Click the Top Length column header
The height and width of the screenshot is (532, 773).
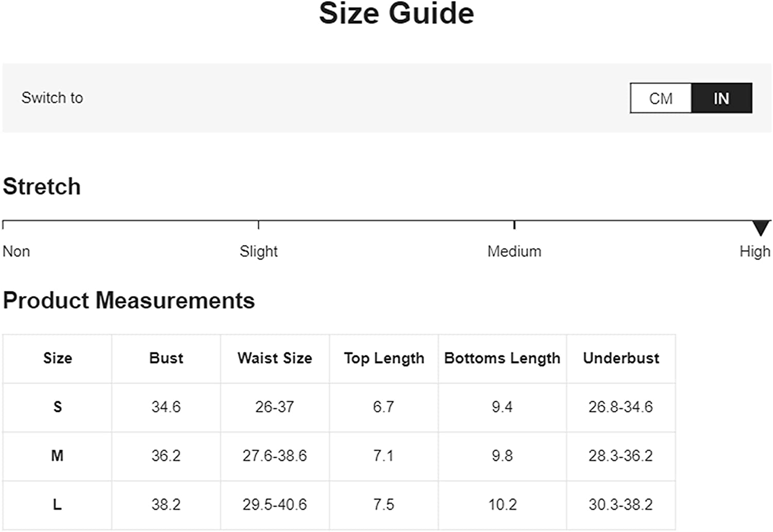384,358
